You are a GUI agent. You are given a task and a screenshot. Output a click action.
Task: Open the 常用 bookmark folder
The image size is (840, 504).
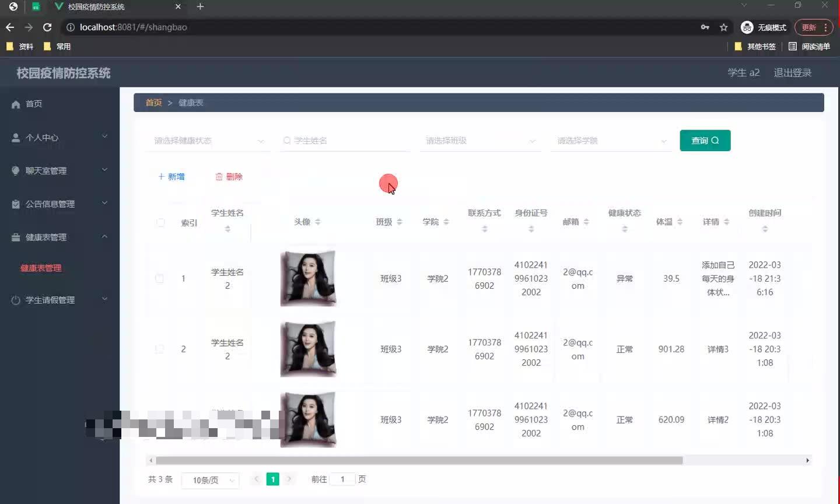[57, 47]
